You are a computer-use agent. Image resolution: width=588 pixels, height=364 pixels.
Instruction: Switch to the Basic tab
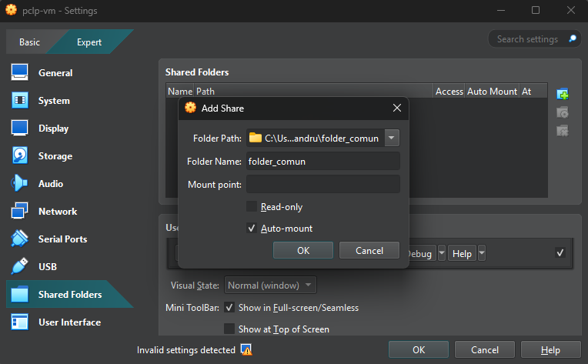coord(29,42)
